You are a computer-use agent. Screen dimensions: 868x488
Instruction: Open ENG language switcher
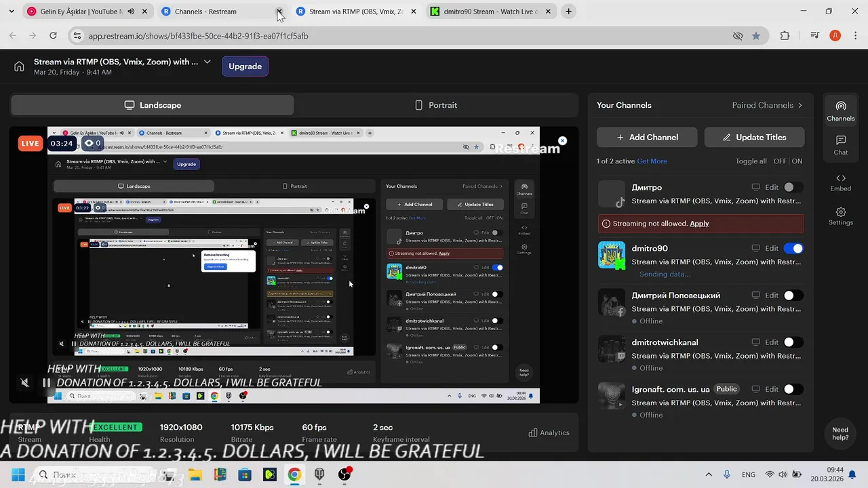(x=748, y=474)
